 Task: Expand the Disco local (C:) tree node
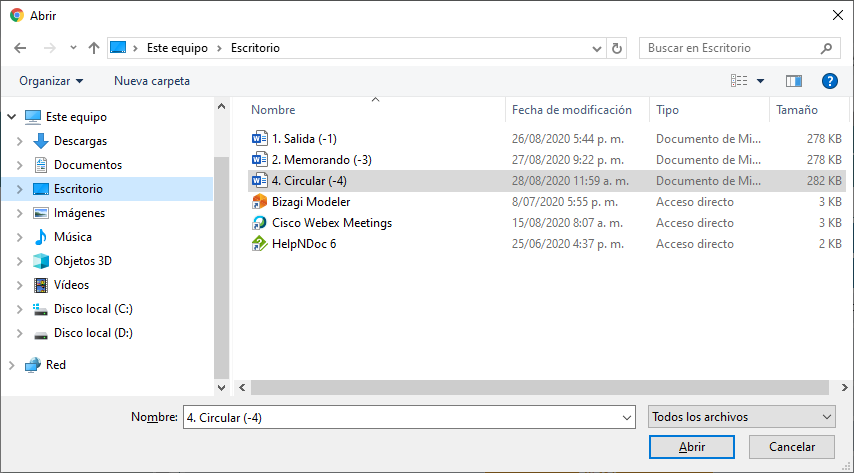tap(19, 309)
